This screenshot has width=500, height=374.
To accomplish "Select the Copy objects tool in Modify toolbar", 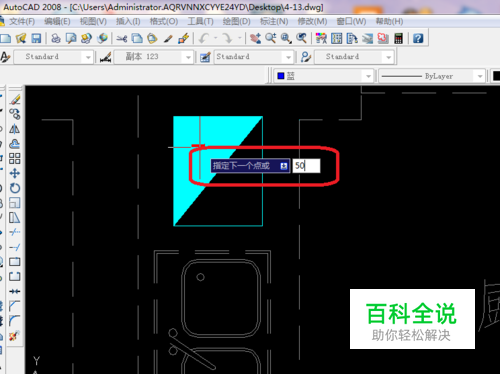I will (x=15, y=114).
